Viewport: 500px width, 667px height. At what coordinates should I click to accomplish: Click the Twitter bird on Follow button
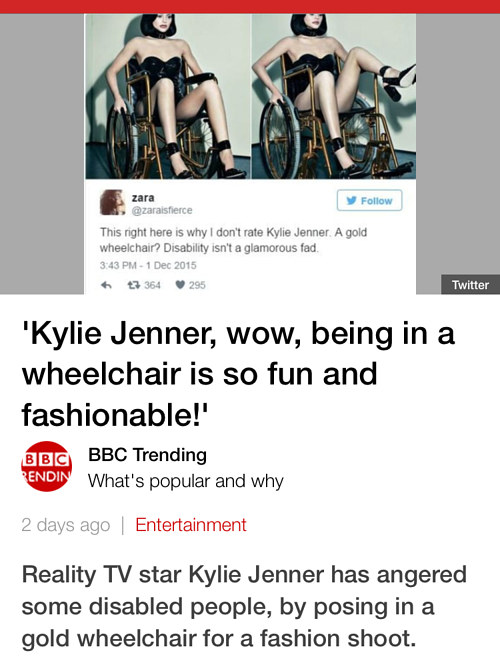pyautogui.click(x=351, y=200)
